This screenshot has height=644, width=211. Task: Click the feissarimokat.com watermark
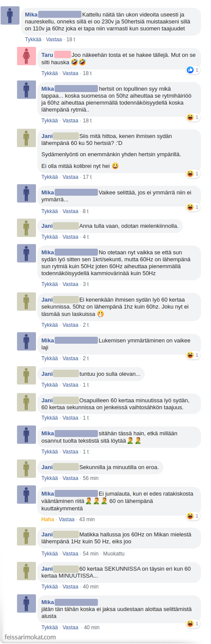point(29,637)
